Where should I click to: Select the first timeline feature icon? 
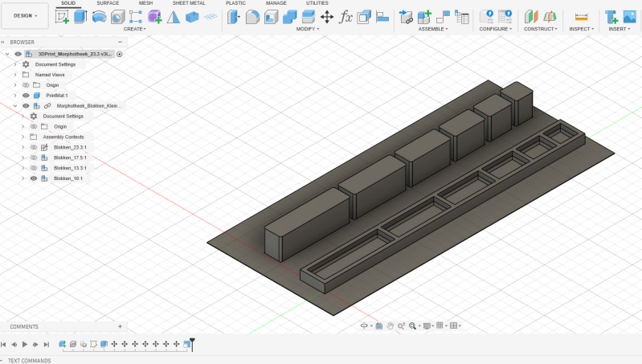coord(62,345)
